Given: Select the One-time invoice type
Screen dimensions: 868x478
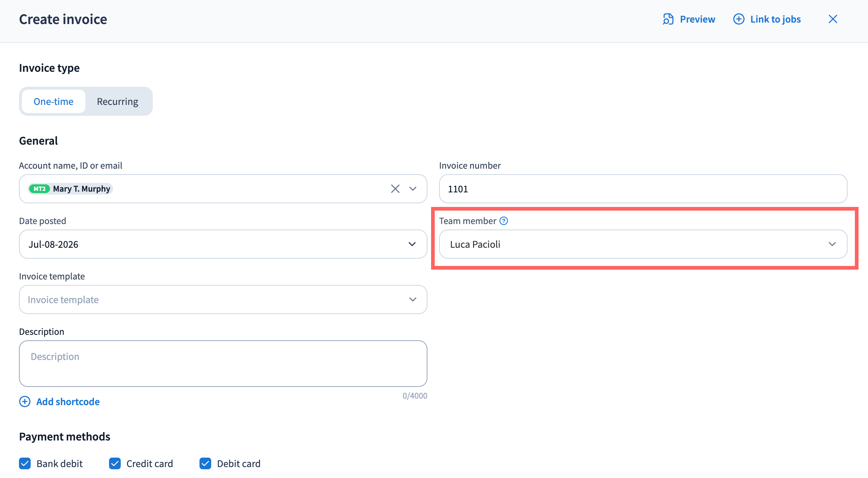Looking at the screenshot, I should point(54,101).
